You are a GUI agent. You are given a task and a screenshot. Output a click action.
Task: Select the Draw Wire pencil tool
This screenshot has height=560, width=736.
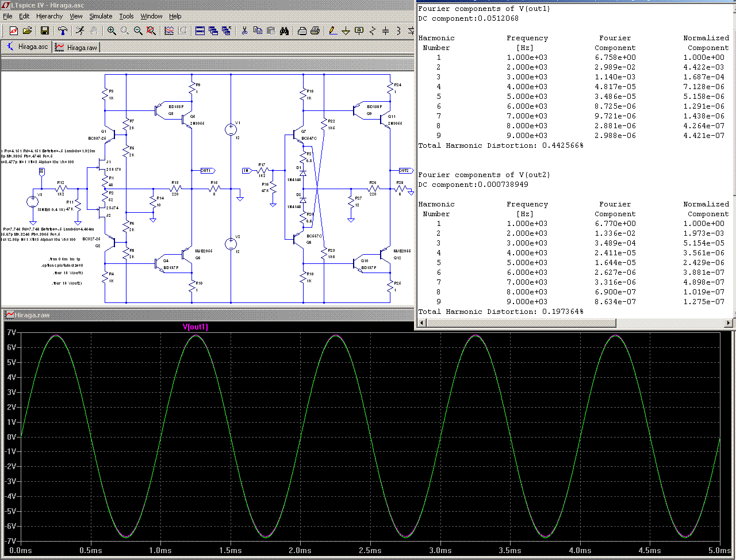tap(332, 30)
